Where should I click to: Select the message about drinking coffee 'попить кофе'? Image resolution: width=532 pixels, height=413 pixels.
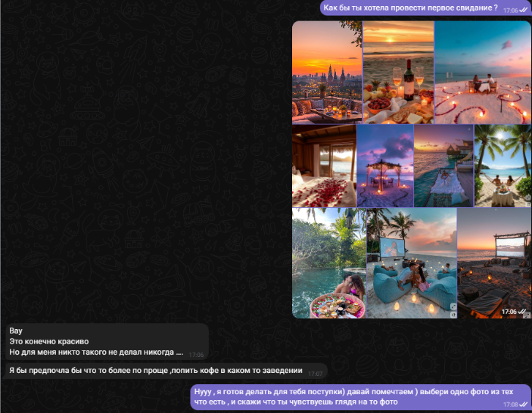(x=155, y=371)
